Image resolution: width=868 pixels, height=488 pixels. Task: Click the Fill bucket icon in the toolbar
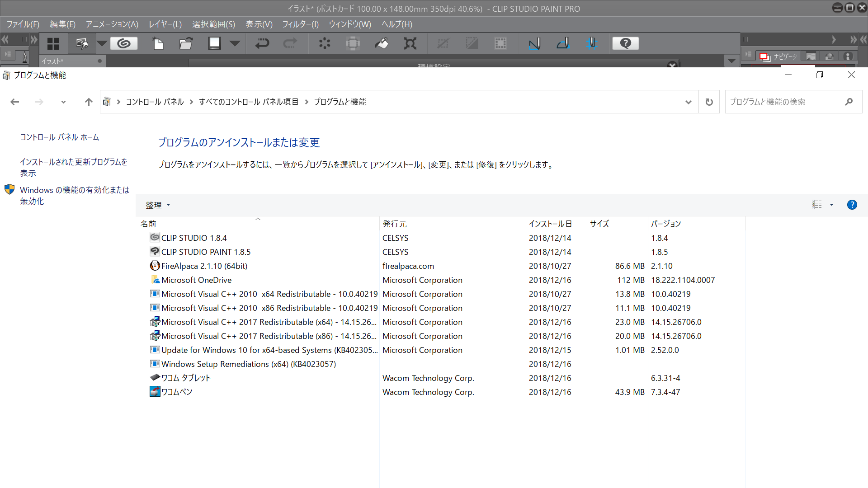coord(382,43)
